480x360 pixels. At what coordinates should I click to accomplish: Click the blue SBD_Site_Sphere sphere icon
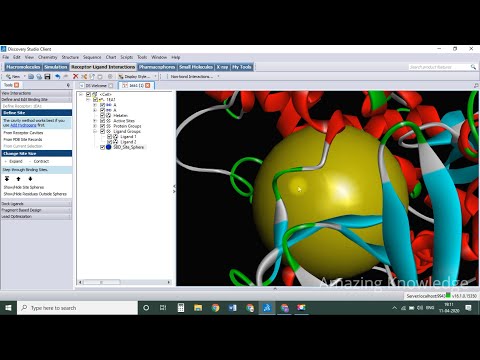tap(109, 147)
